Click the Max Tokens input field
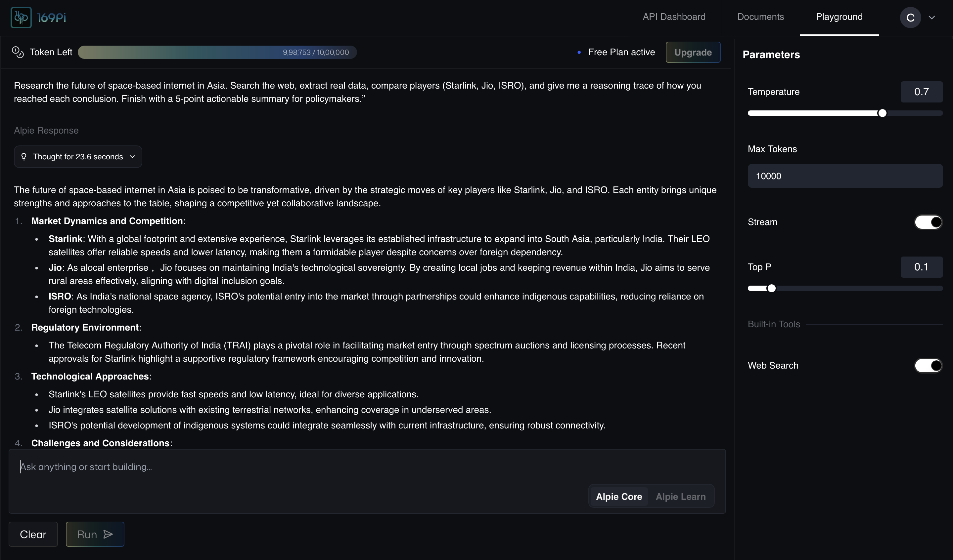The image size is (953, 560). pos(845,176)
